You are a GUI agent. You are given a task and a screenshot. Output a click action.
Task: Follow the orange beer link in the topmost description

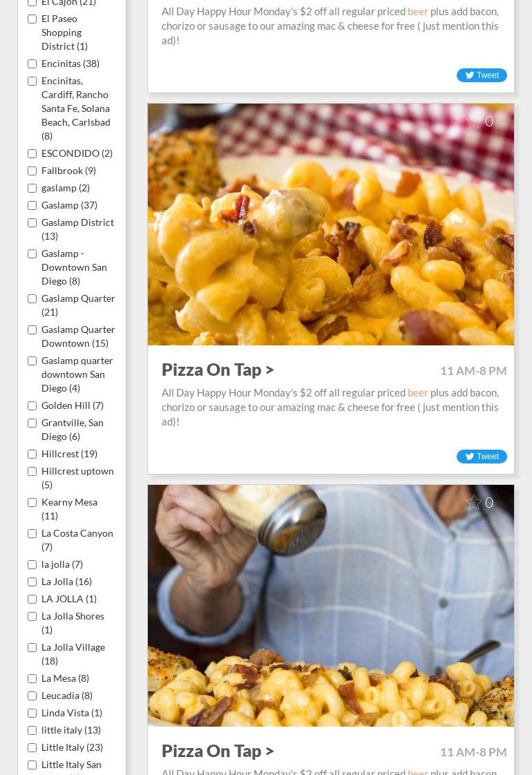tap(417, 11)
